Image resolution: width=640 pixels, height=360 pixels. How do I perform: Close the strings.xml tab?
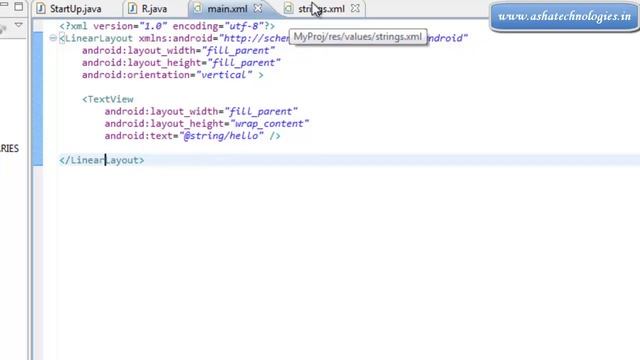pyautogui.click(x=356, y=8)
